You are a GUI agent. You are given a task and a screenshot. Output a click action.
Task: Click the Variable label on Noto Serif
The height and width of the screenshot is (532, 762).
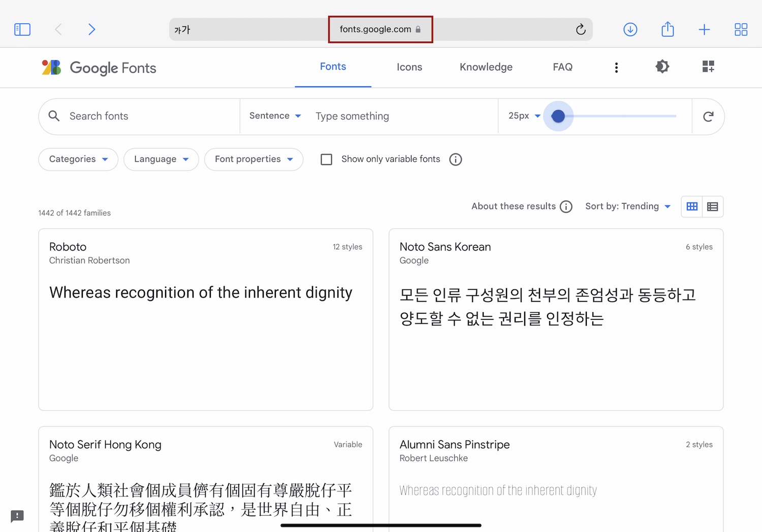click(348, 445)
